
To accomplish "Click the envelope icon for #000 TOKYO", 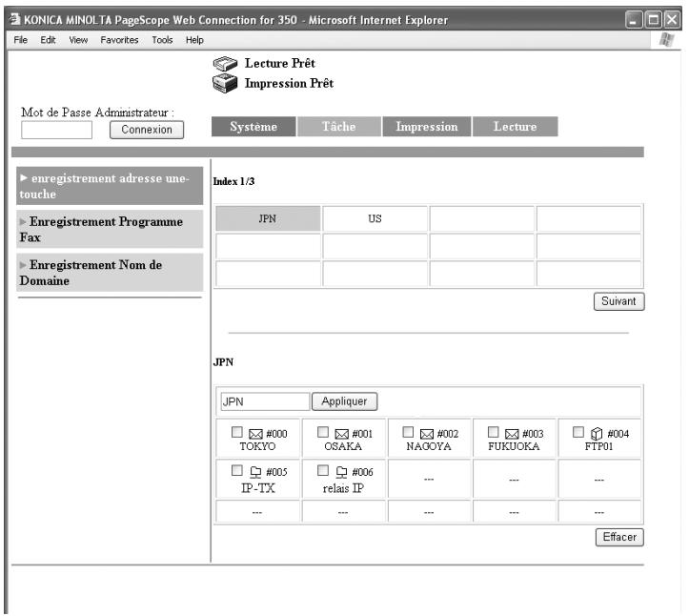I will point(255,434).
